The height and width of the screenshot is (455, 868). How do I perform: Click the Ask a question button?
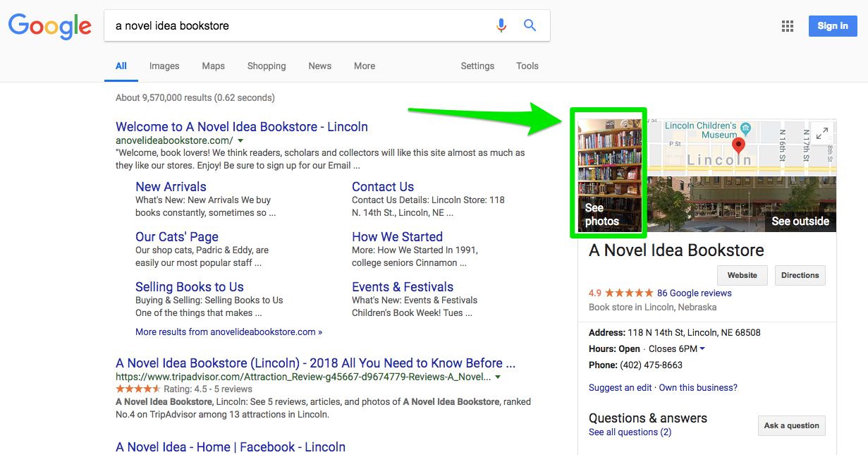792,425
